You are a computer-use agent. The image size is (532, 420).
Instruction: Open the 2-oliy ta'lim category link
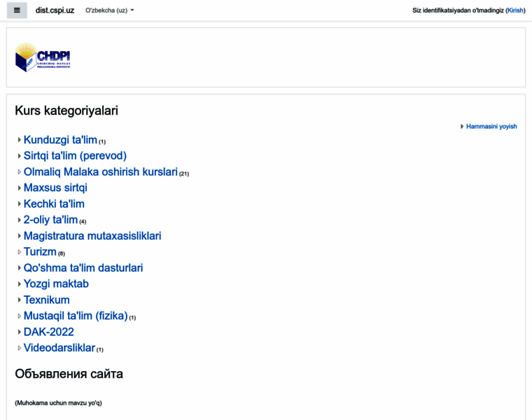[x=50, y=220]
